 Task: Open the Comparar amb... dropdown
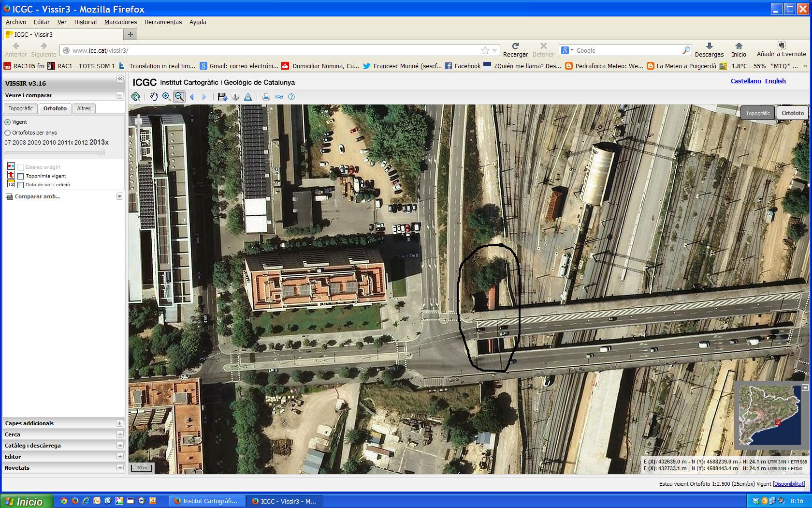point(119,196)
